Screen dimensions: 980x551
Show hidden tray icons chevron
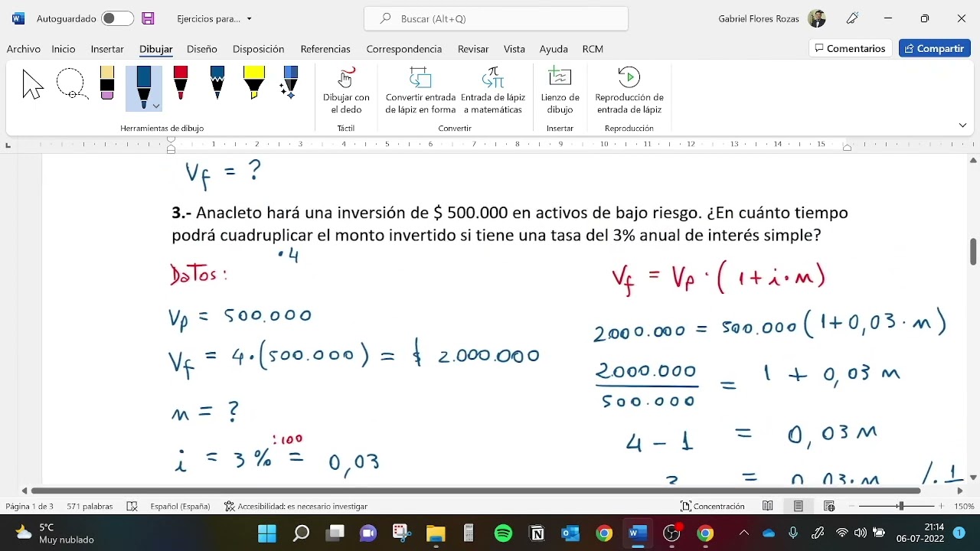tap(743, 533)
